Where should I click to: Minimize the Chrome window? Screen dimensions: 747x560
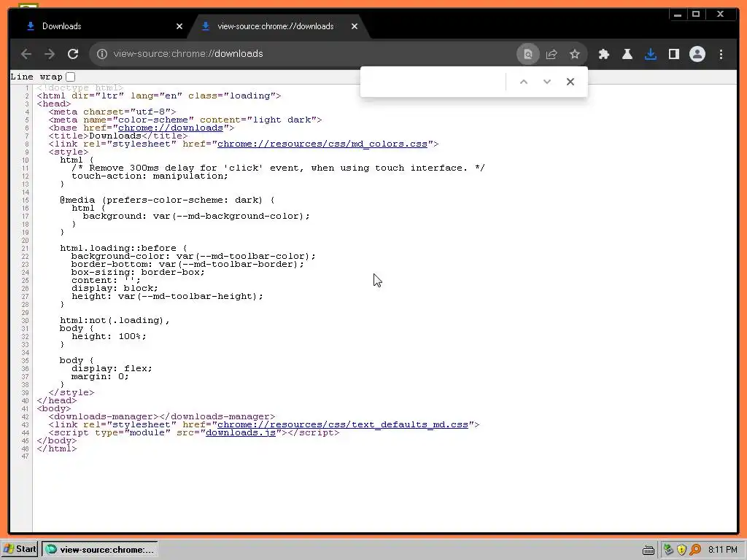[678, 15]
